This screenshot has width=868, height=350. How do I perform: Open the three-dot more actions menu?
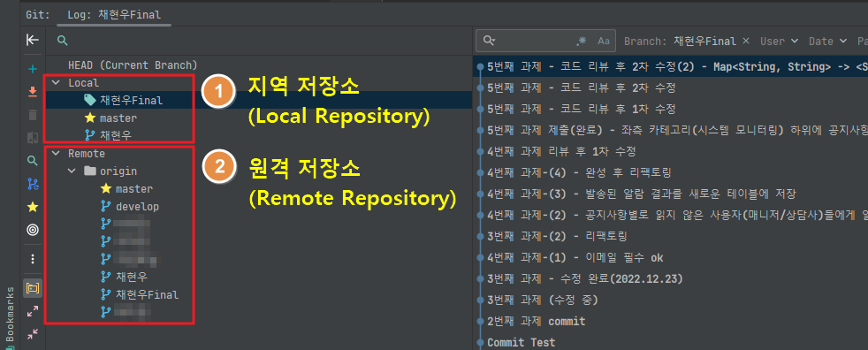pos(33,259)
